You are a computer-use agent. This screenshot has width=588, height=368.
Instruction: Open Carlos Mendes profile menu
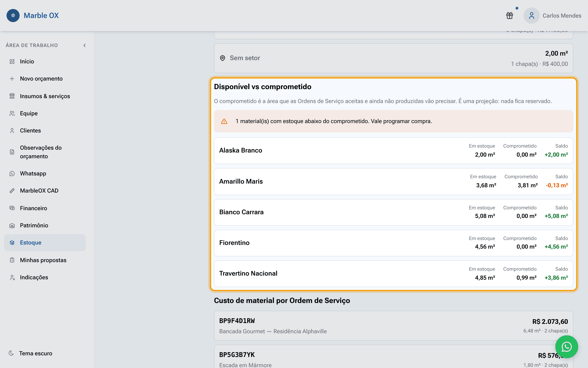click(x=562, y=16)
